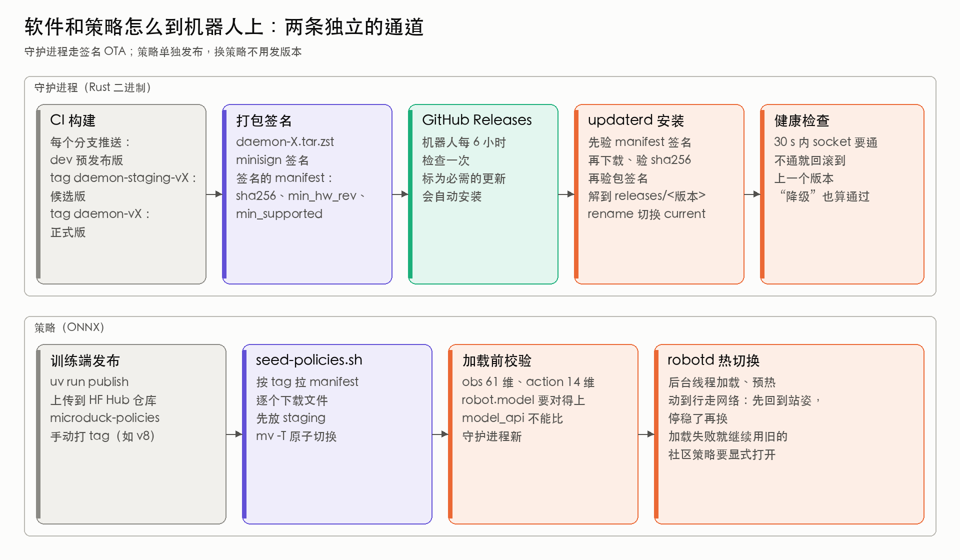Click the text microduck-policies
Viewport: 960px width, 560px height.
pyautogui.click(x=104, y=418)
